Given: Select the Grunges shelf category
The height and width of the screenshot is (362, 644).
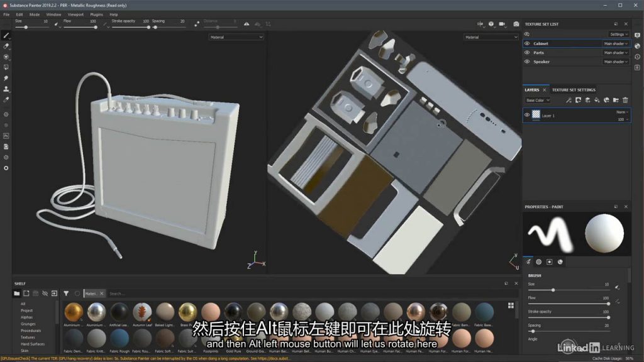Looking at the screenshot, I should pyautogui.click(x=28, y=324).
